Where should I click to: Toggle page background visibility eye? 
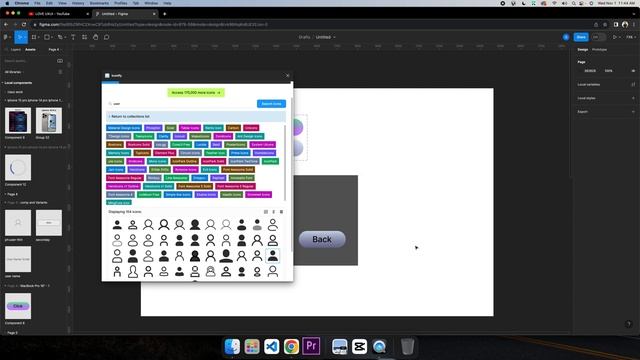click(x=633, y=71)
